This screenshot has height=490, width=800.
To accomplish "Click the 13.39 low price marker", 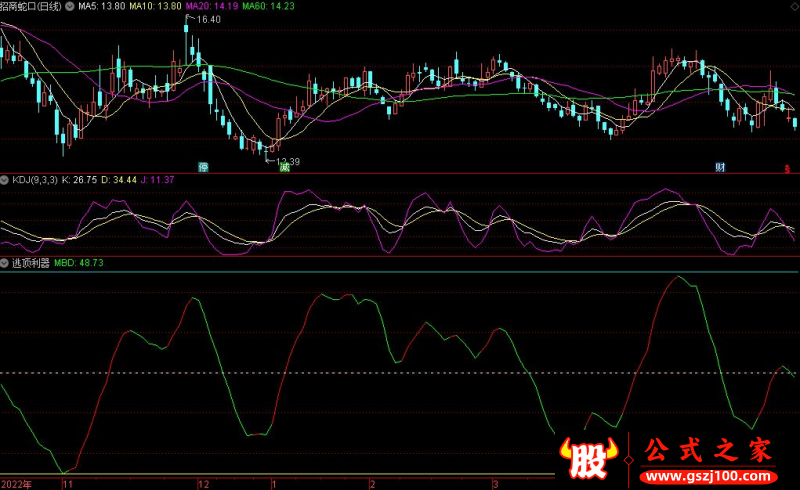I will click(285, 160).
